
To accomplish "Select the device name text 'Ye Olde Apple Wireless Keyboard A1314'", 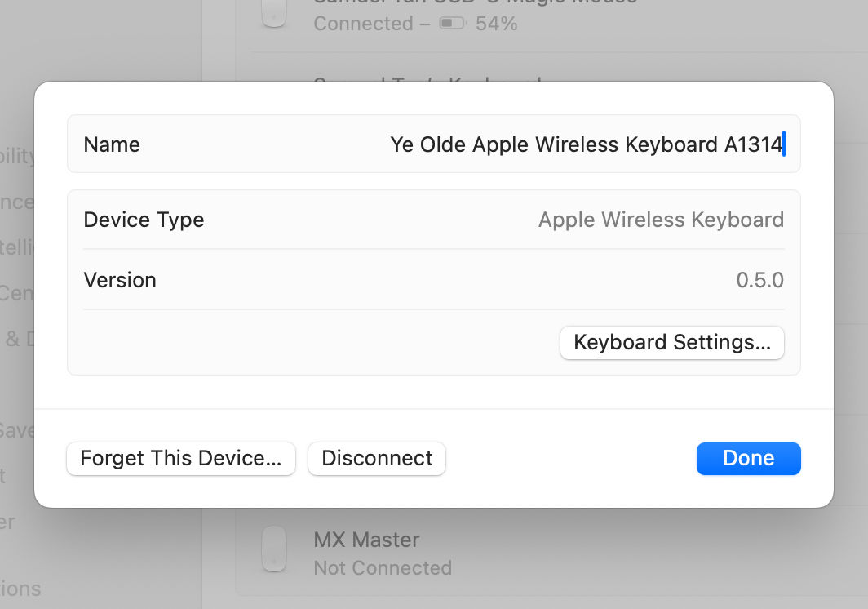I will pyautogui.click(x=586, y=144).
